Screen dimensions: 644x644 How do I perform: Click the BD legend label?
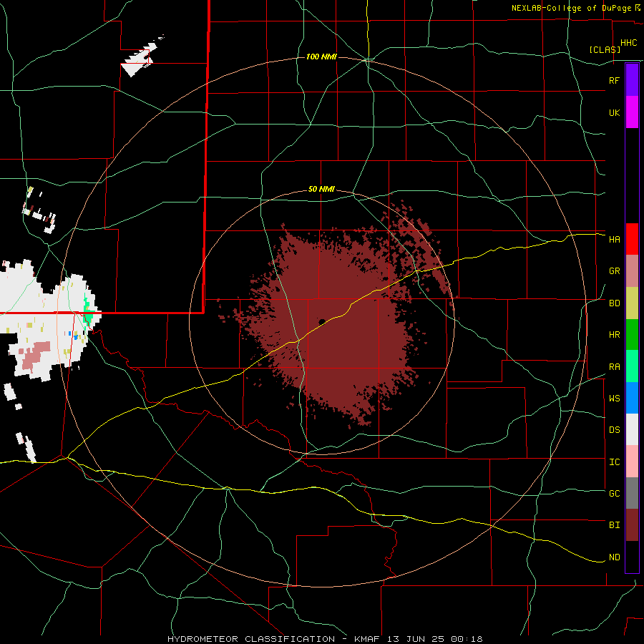pos(614,303)
